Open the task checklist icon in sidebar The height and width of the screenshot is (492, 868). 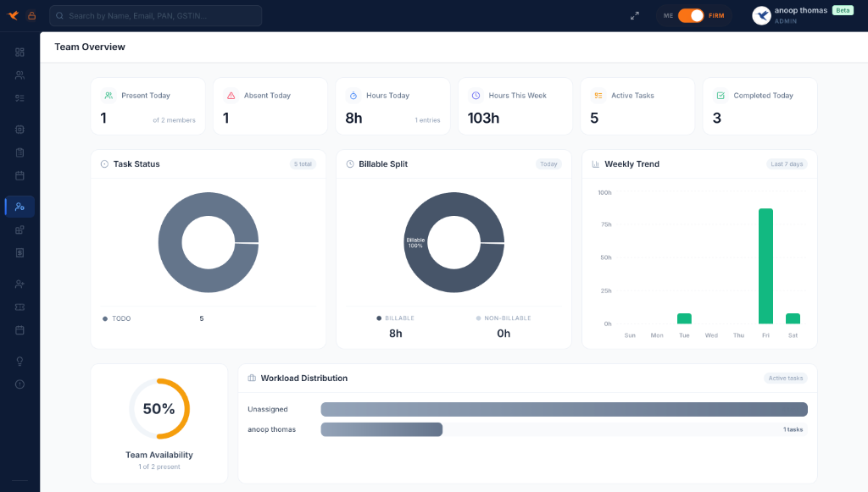(x=19, y=98)
